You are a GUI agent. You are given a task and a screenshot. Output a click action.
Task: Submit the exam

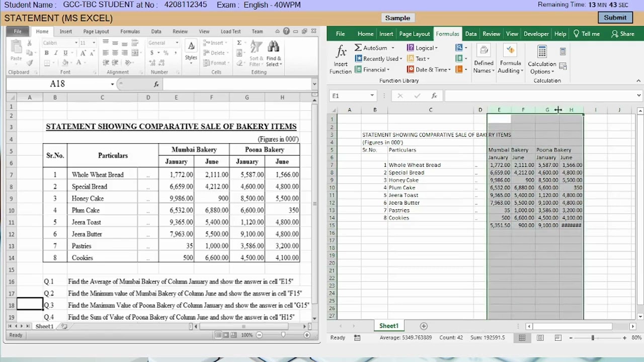pyautogui.click(x=615, y=18)
